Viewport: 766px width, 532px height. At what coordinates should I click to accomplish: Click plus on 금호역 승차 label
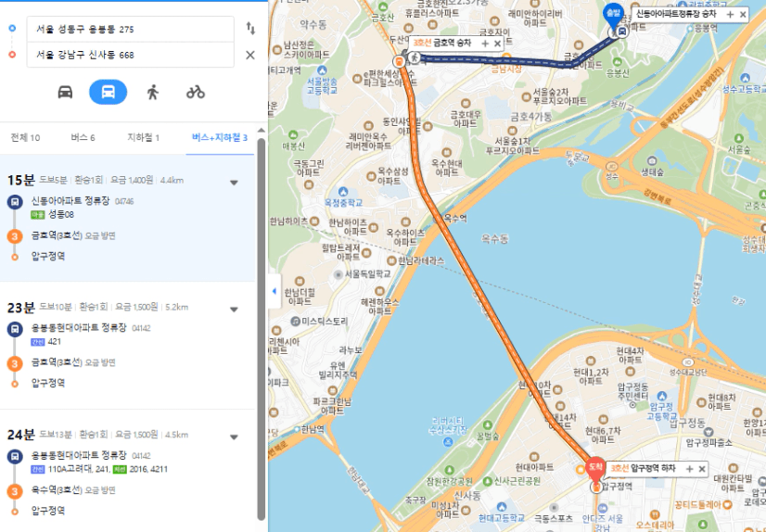pyautogui.click(x=485, y=44)
